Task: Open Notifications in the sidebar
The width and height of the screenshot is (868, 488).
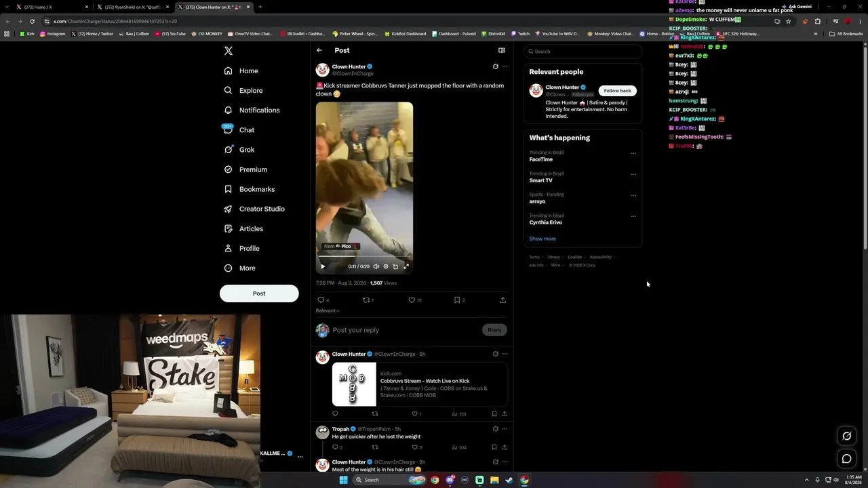Action: [x=251, y=110]
